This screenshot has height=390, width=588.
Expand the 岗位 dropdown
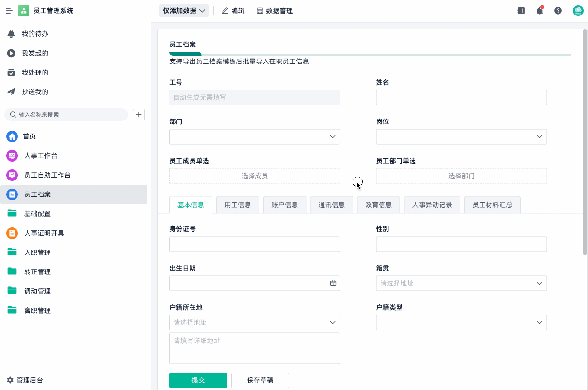pos(461,136)
